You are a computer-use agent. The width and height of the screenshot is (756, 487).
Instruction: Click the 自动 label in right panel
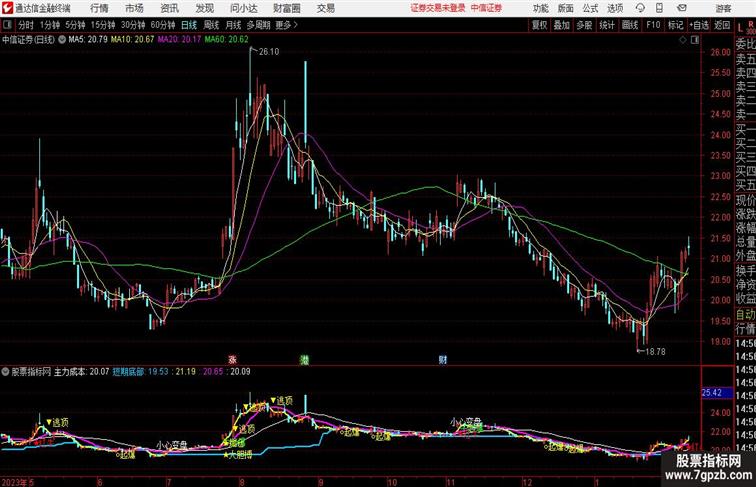[x=745, y=314]
